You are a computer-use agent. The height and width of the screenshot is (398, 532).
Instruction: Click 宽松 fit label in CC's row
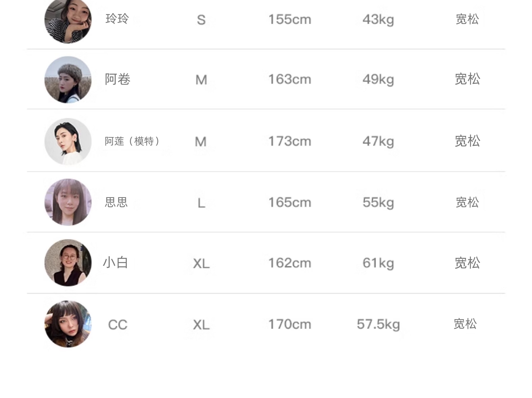[x=465, y=324]
